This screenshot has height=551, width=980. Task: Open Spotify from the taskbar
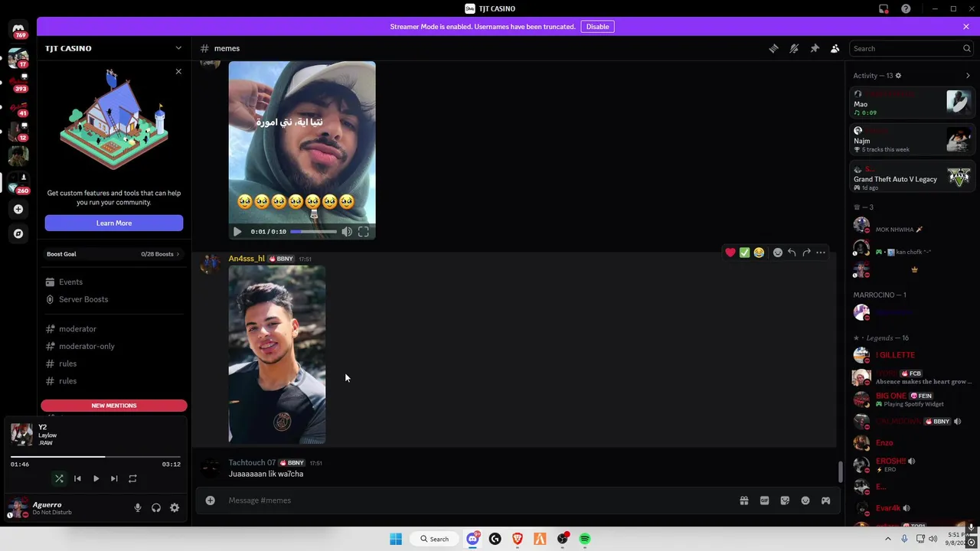click(x=585, y=539)
